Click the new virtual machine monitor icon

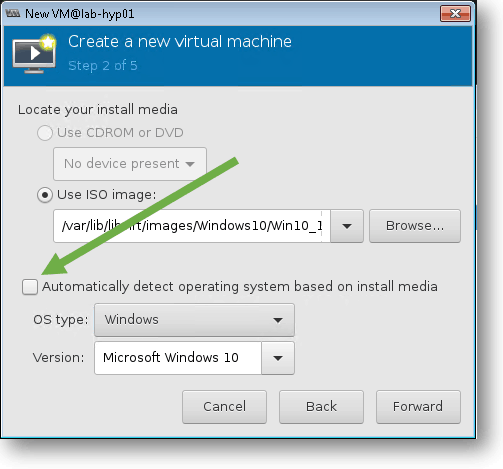coord(34,53)
